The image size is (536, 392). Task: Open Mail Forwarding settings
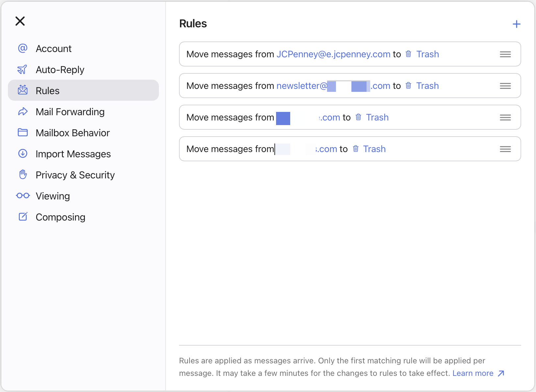click(70, 112)
